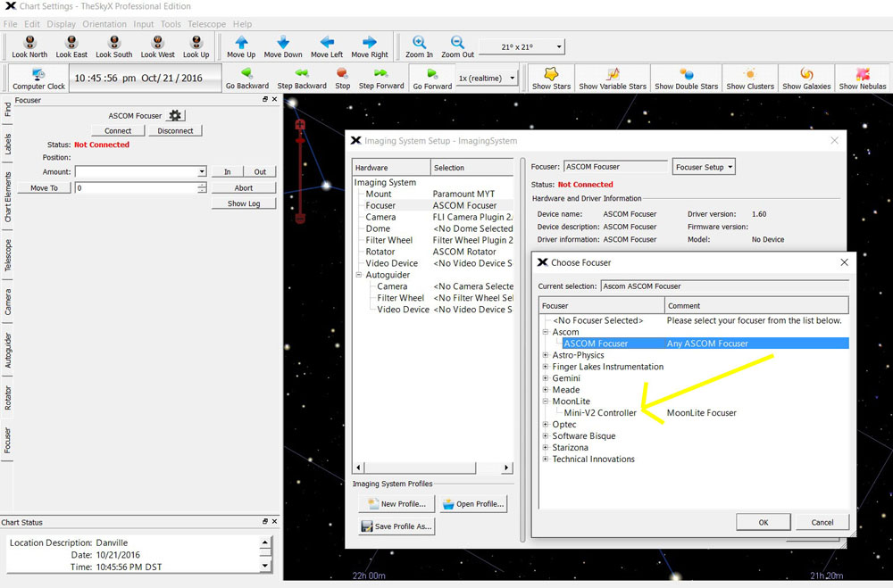This screenshot has width=893, height=588.
Task: Expand the Astro-Physics focuser group
Action: 546,355
